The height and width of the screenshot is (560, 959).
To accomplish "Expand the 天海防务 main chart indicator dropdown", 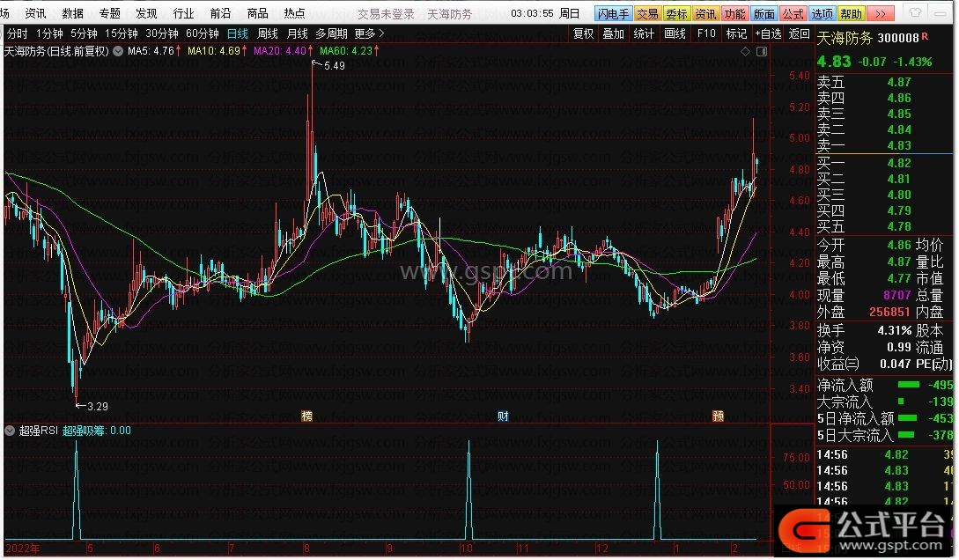I will pyautogui.click(x=118, y=51).
